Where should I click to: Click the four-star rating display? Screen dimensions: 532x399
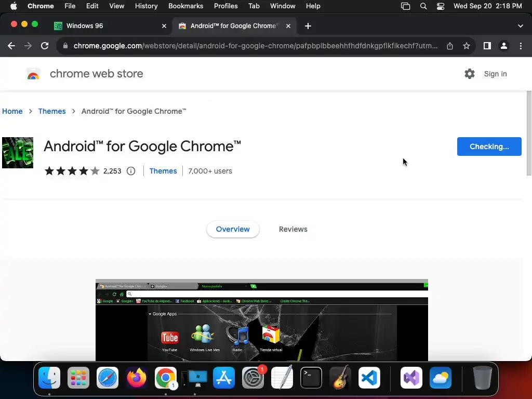[72, 171]
